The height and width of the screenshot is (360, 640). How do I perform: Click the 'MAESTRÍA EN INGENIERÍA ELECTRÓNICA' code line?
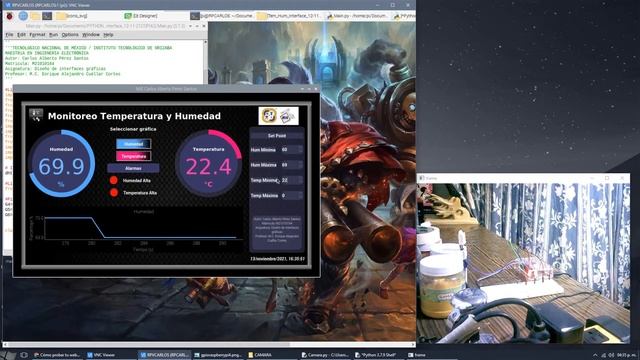point(47,53)
